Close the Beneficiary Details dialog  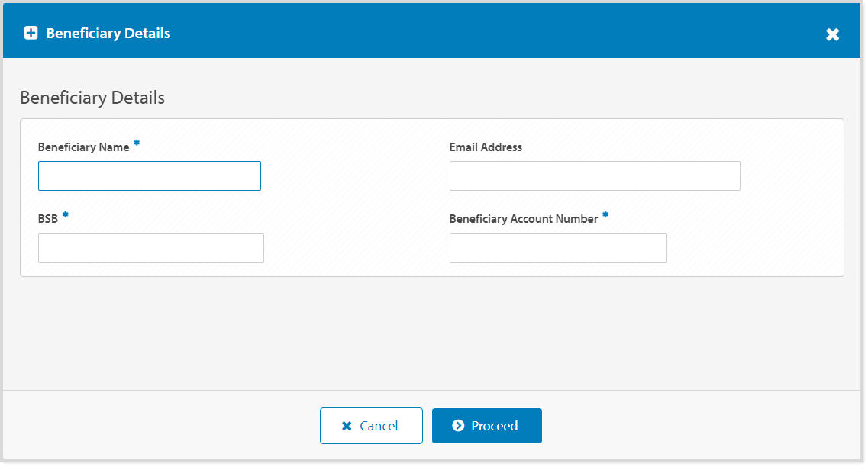coord(832,33)
